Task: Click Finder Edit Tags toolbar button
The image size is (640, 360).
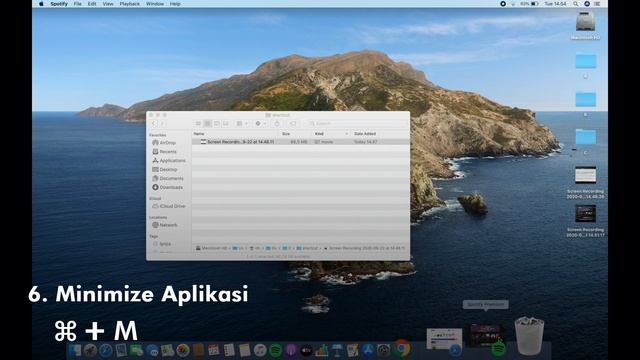Action: point(293,123)
